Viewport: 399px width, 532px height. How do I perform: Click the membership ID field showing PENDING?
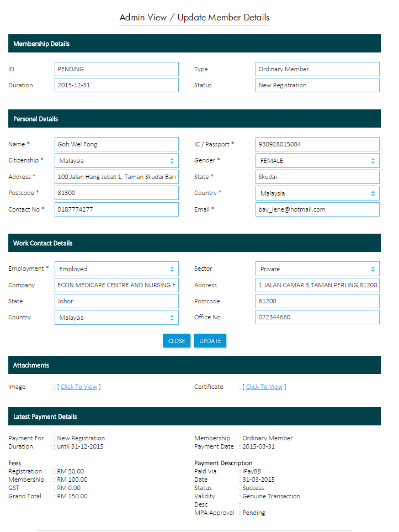tap(116, 69)
